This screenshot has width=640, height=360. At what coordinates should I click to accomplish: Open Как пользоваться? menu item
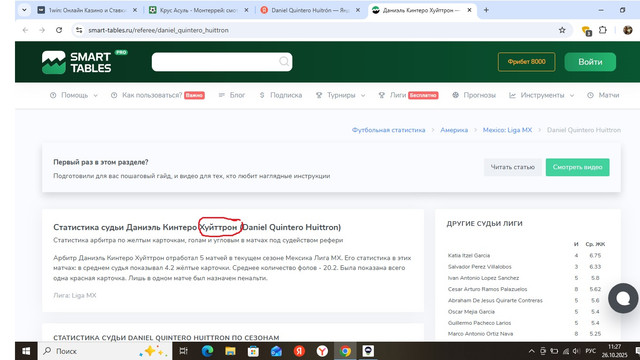[158, 95]
